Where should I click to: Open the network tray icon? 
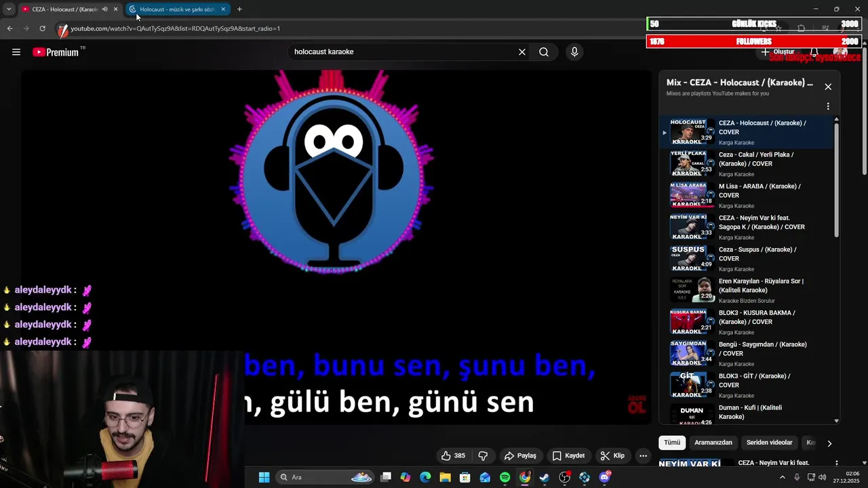(x=811, y=477)
